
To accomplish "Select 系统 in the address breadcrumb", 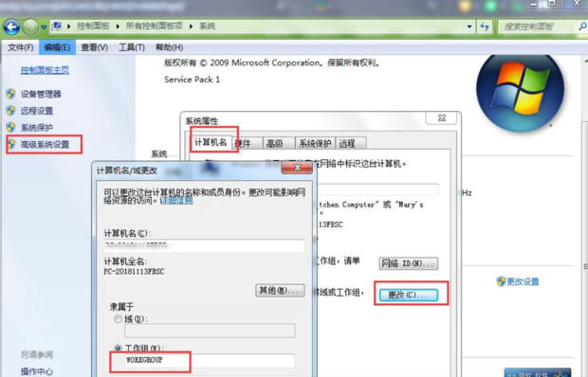I will click(207, 27).
